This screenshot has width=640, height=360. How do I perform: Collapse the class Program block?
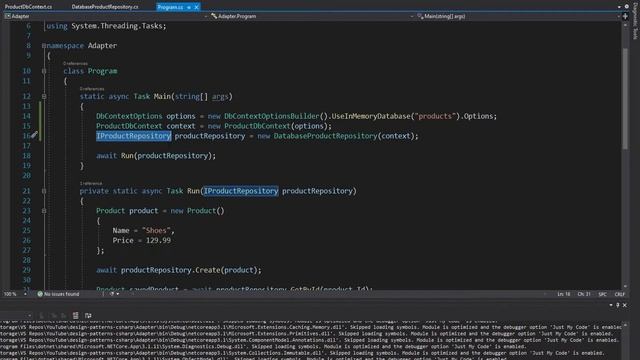point(44,71)
